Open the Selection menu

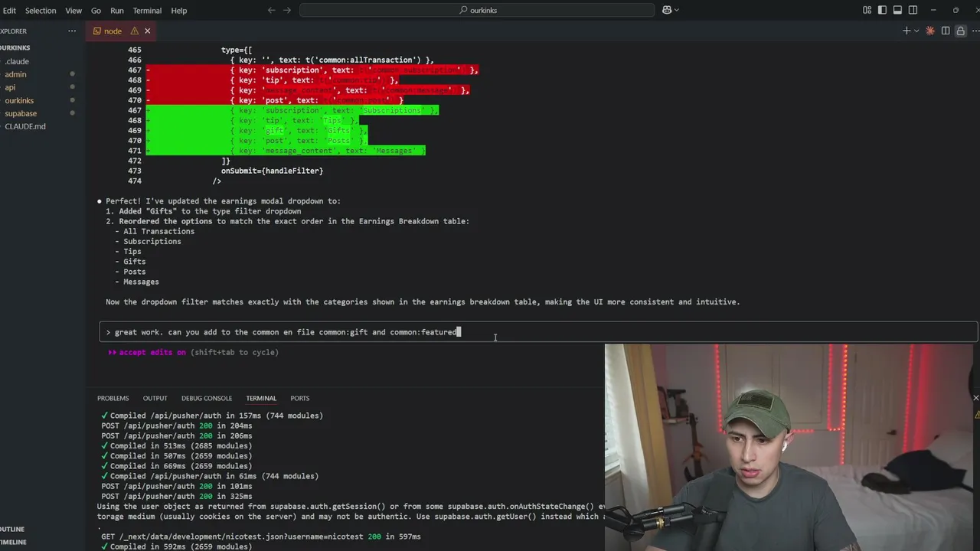[x=41, y=11]
